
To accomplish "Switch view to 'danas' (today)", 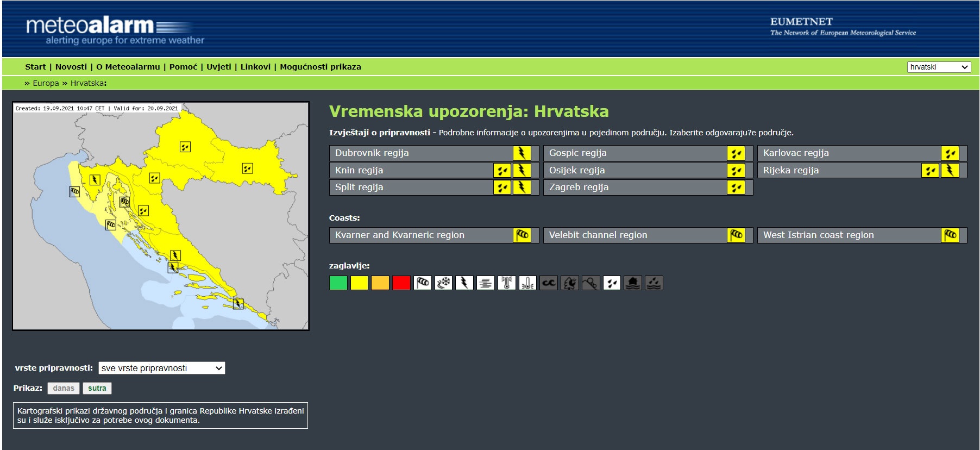I will click(64, 388).
